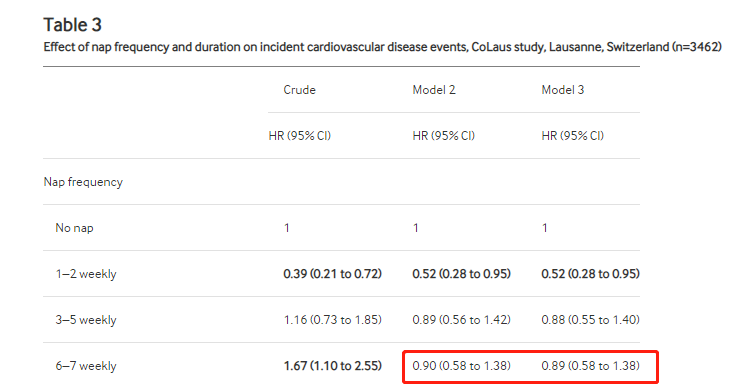The image size is (741, 388).
Task: Select Model 3 value 0.88 (0.55 to 1.40)
Action: 591,320
